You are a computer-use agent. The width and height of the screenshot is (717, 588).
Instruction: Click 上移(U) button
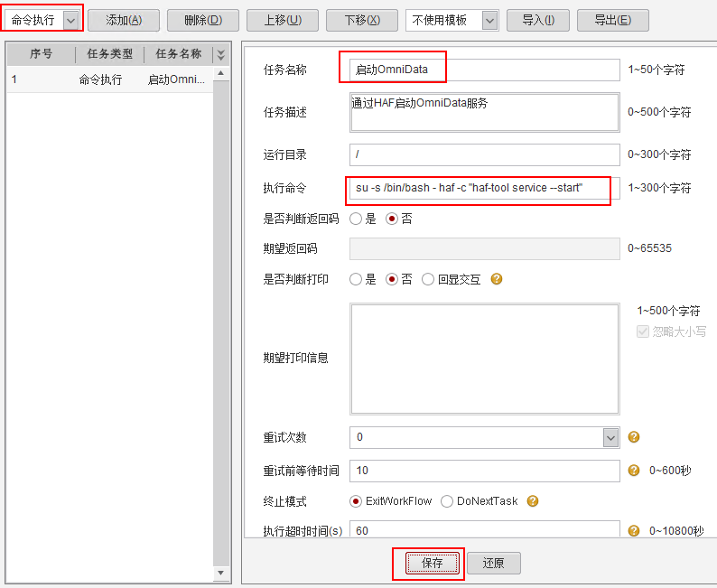click(x=283, y=21)
